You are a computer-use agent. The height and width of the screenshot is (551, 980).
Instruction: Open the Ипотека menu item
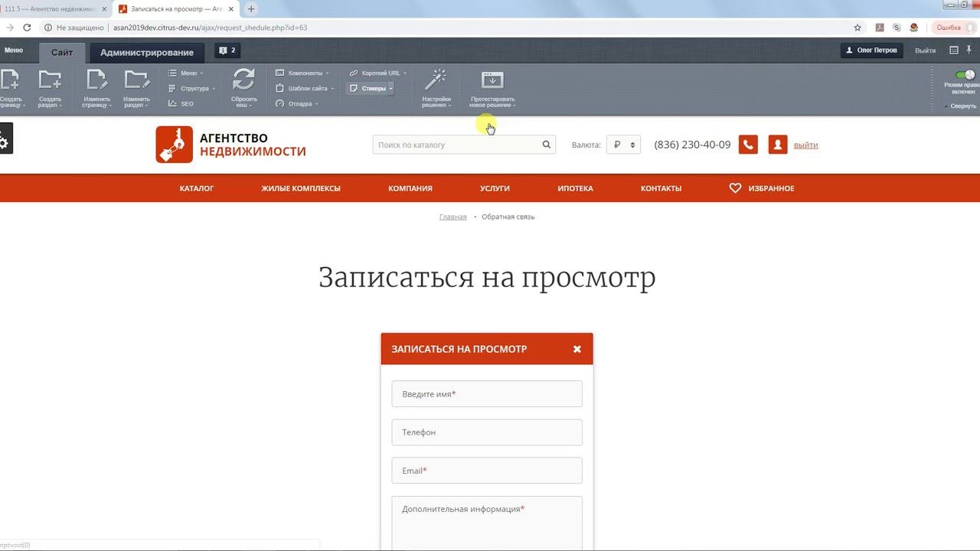[x=575, y=188]
